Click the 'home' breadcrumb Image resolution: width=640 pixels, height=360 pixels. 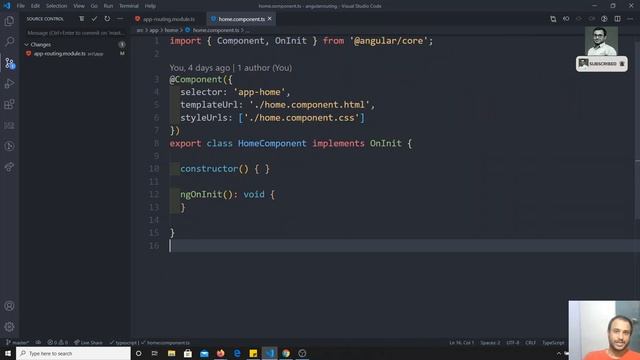[171, 30]
